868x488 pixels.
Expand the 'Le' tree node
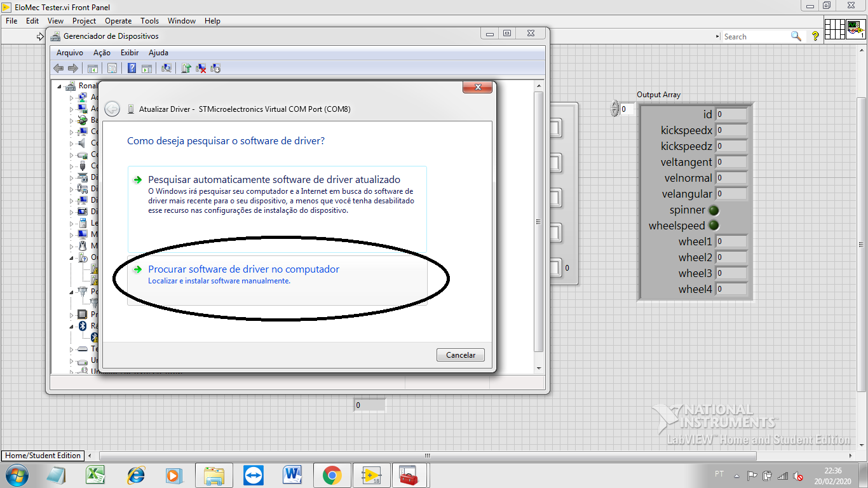(x=72, y=223)
